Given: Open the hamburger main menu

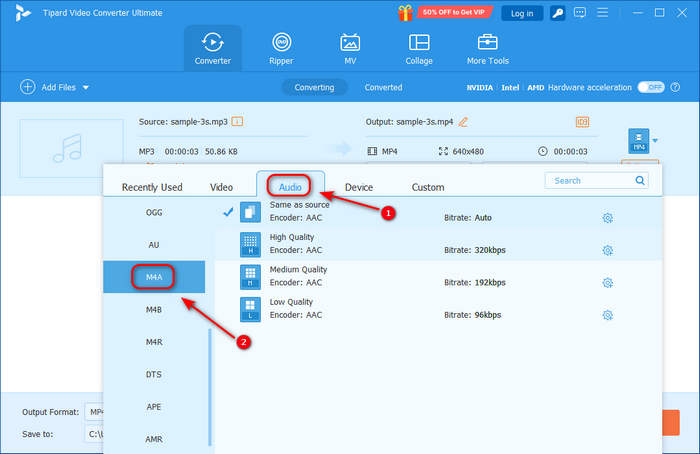Looking at the screenshot, I should click(603, 12).
